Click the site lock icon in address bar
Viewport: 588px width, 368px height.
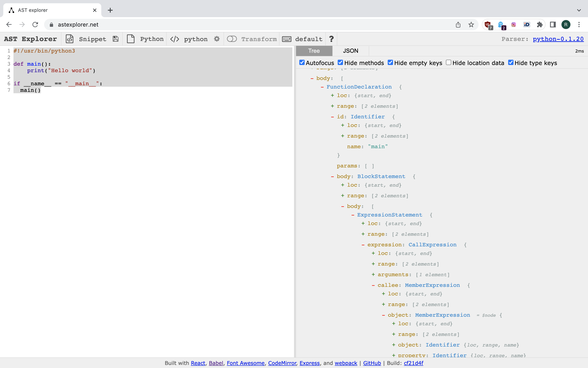[51, 25]
